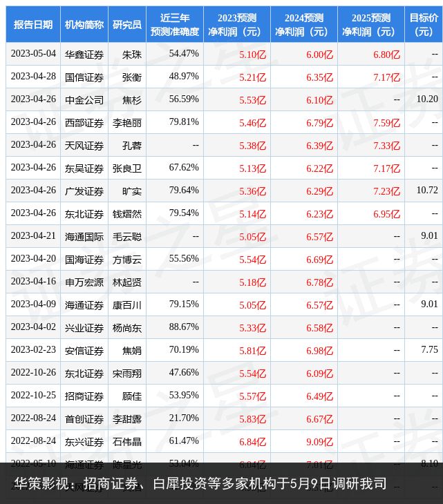Select the 中金公司 institution cell

point(84,100)
